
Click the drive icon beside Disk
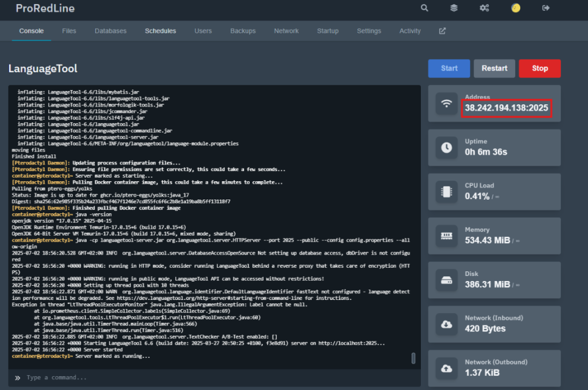click(446, 280)
